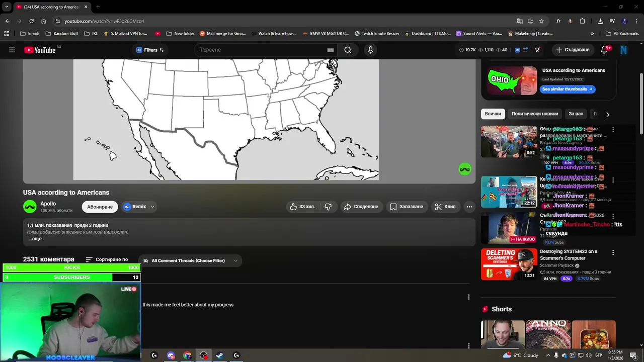This screenshot has width=644, height=362.
Task: Dislike the video
Action: [328, 207]
